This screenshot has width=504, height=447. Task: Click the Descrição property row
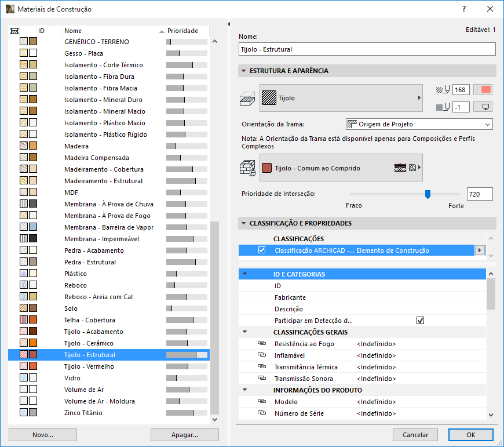click(x=362, y=308)
